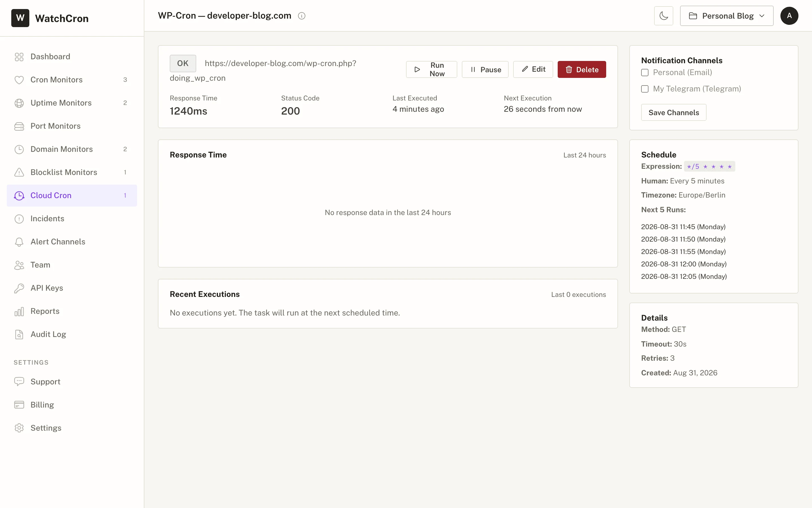Navigate to Incidents
The width and height of the screenshot is (812, 508).
(x=72, y=219)
